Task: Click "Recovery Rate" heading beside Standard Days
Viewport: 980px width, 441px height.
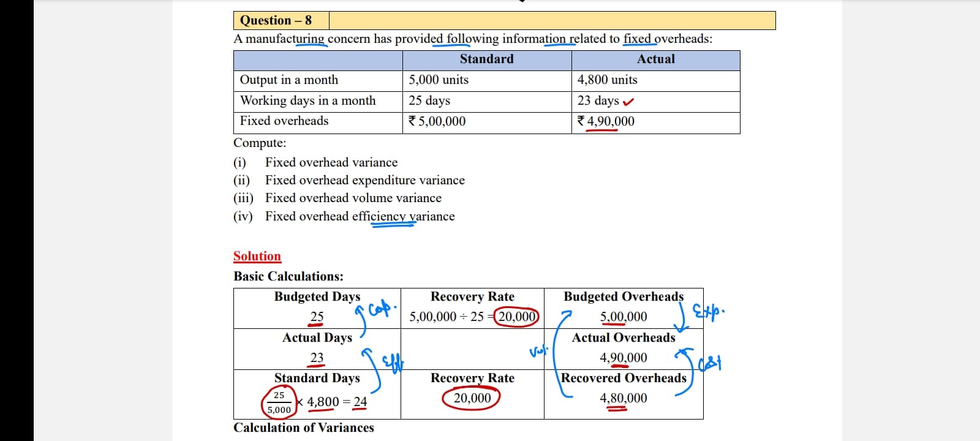Action: [x=472, y=378]
